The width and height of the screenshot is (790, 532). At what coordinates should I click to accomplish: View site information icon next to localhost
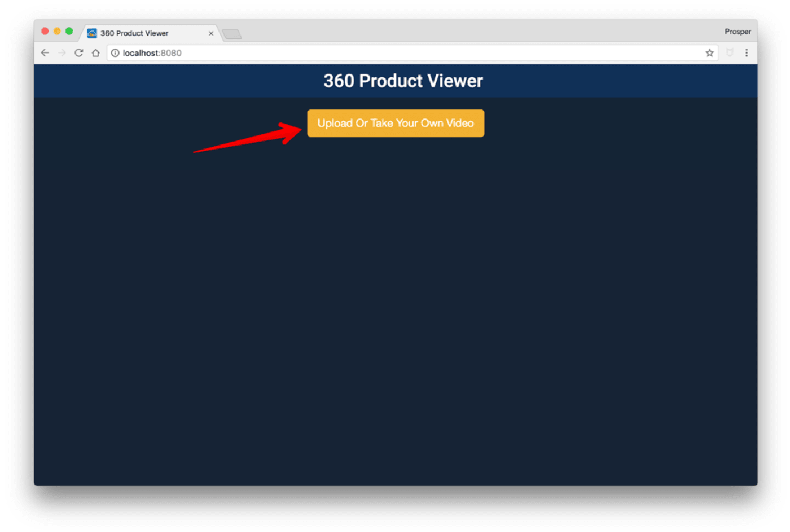(x=115, y=52)
